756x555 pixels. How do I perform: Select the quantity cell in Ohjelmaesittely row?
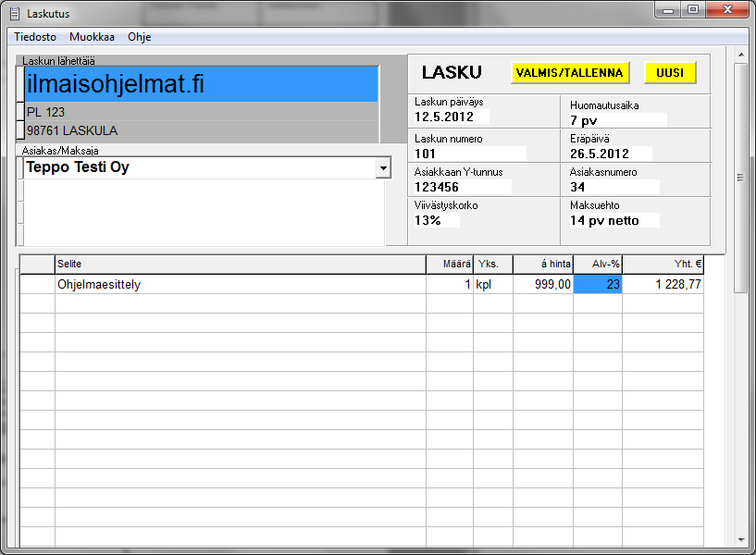click(450, 284)
